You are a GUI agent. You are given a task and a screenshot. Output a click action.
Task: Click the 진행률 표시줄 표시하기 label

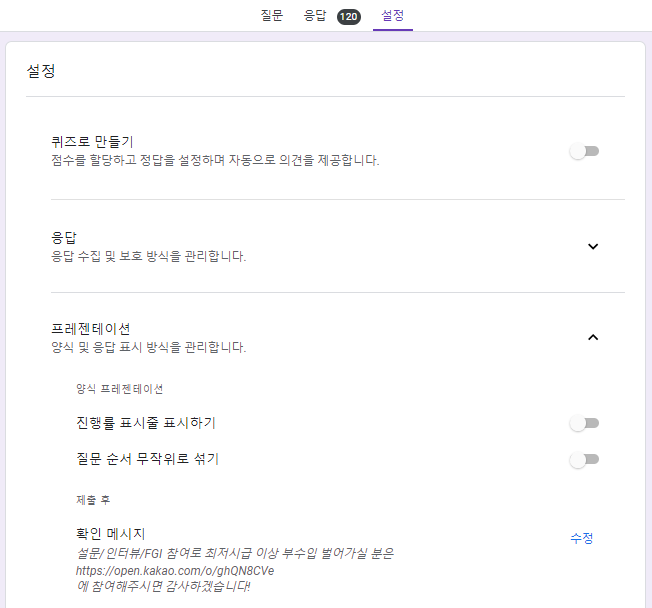click(146, 423)
